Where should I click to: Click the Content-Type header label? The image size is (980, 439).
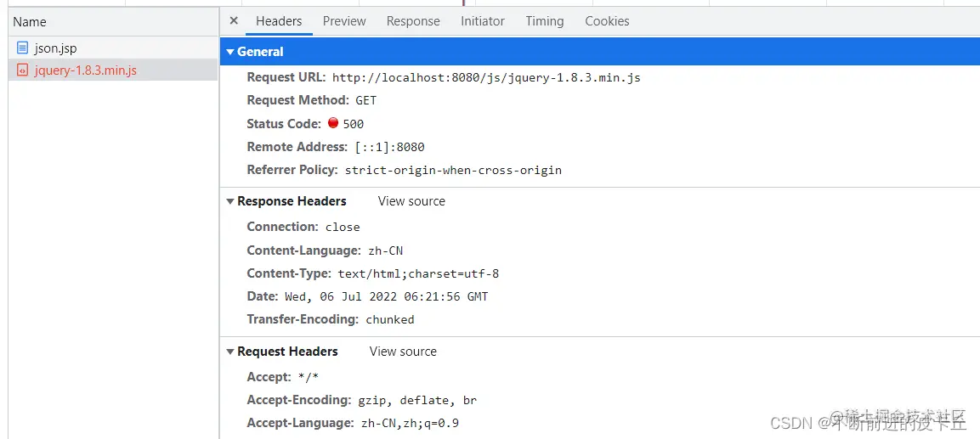coord(289,273)
